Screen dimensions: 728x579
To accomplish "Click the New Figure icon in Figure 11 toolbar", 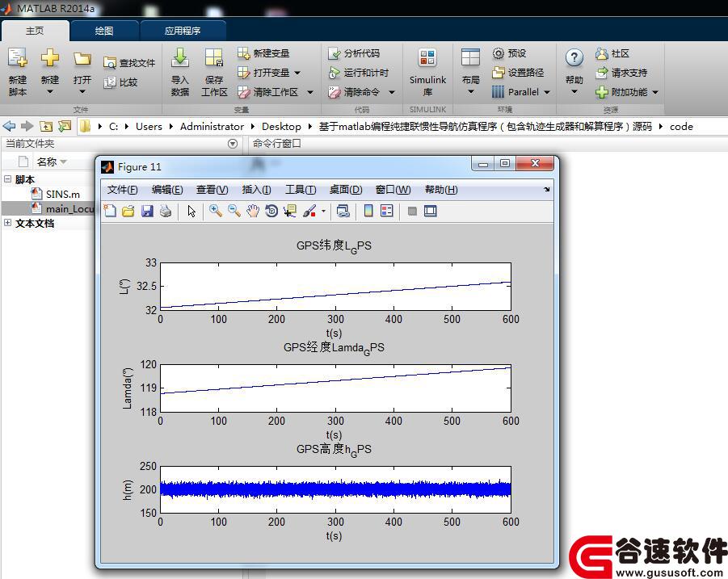I will click(x=110, y=211).
